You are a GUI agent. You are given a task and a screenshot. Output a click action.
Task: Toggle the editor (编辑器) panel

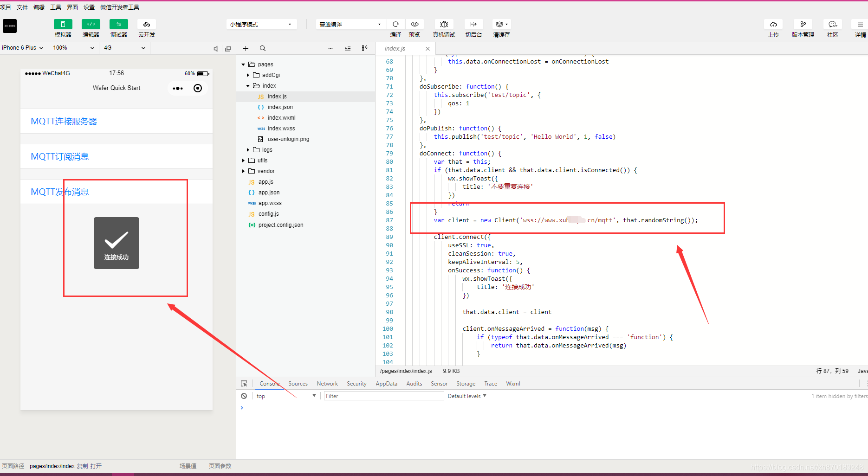tap(91, 24)
